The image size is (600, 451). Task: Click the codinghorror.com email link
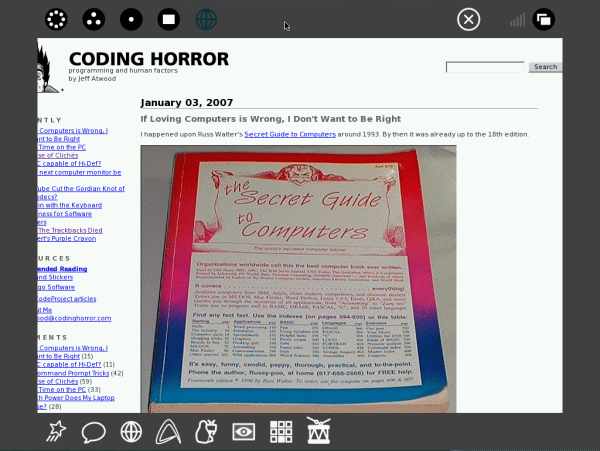click(x=74, y=318)
